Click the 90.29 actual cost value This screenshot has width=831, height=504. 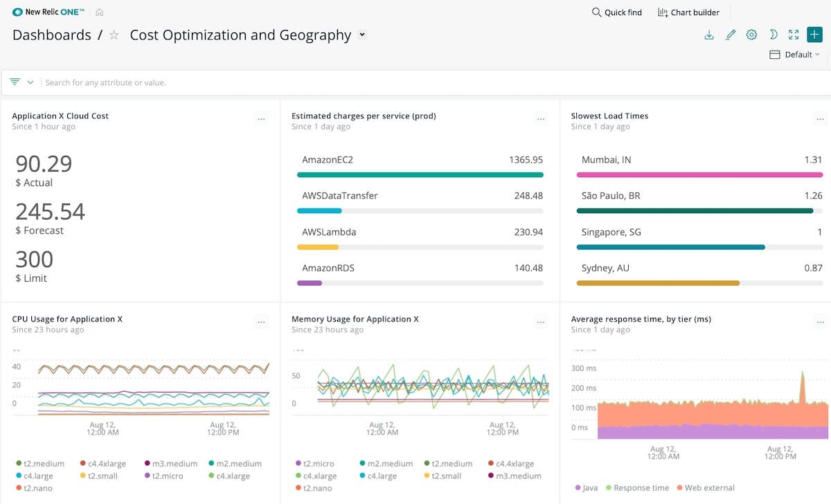pos(44,164)
